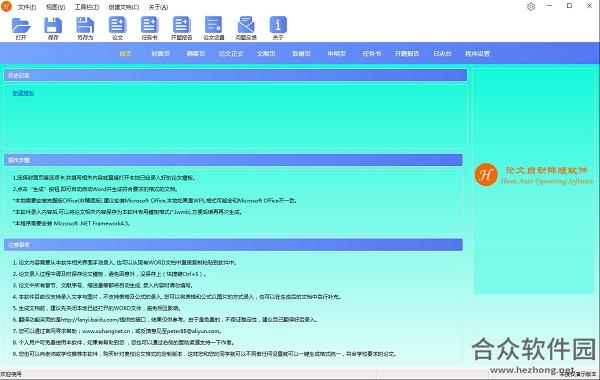Switch to the 论文正文 (Thesis body) tab
This screenshot has width=600, height=380.
[x=231, y=54]
